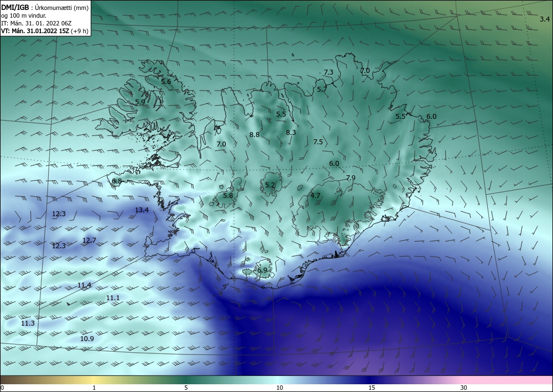Click the '15' label on the color scale
The height and width of the screenshot is (392, 553).
click(x=372, y=388)
